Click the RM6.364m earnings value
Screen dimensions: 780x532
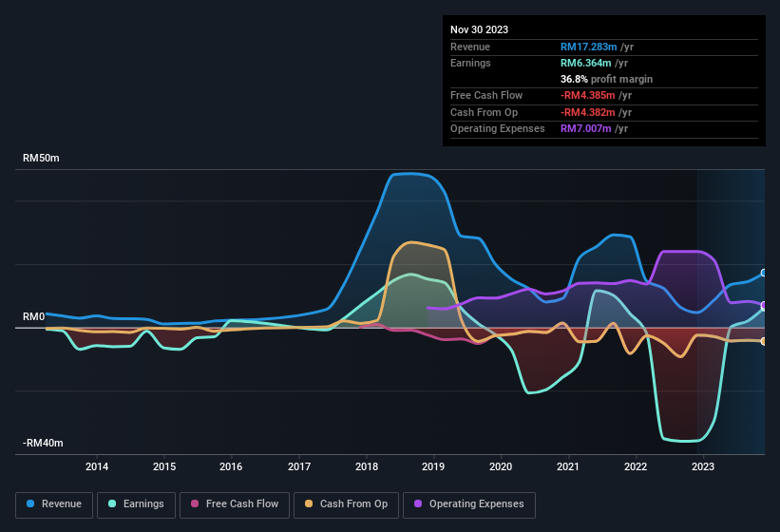(x=585, y=63)
